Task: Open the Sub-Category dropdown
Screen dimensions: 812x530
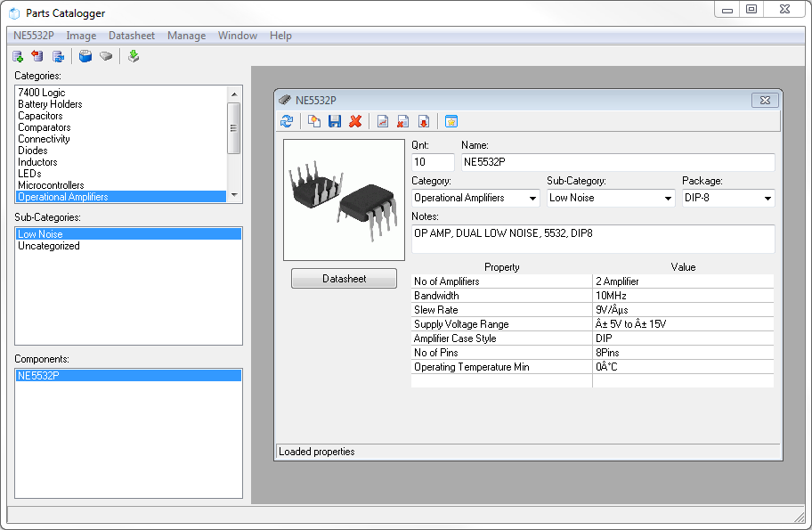Action: coord(670,198)
